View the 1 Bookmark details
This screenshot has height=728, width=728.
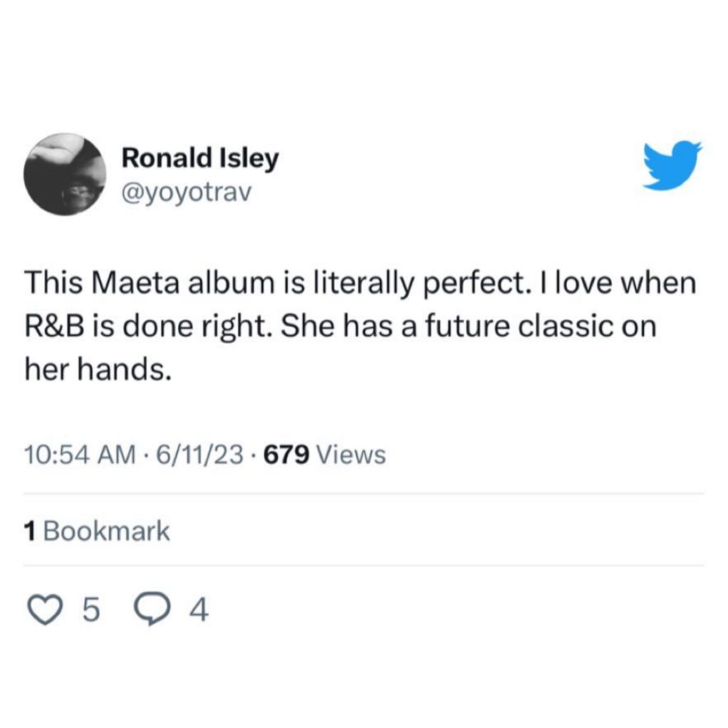tap(97, 530)
